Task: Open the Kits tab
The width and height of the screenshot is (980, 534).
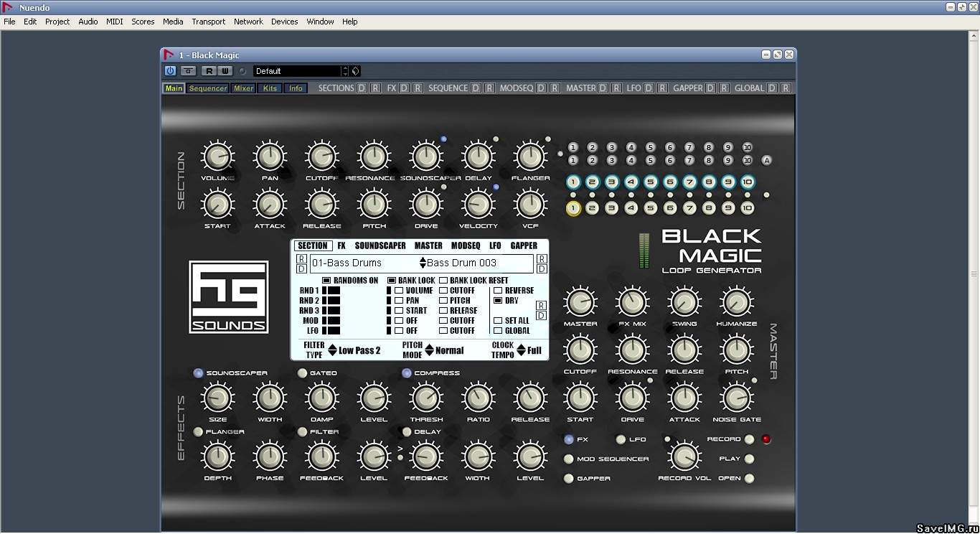Action: coord(270,88)
